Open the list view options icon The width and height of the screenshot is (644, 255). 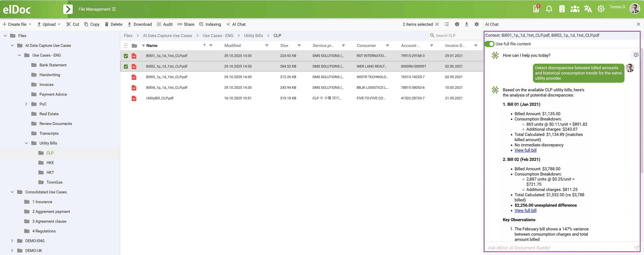click(x=446, y=24)
